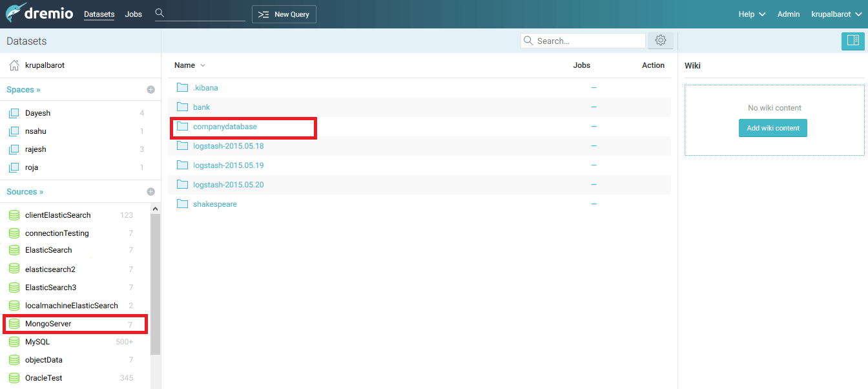Click the folder icon for logstash-2015.05.19
Screen dimensions: 868x389
[x=182, y=165]
